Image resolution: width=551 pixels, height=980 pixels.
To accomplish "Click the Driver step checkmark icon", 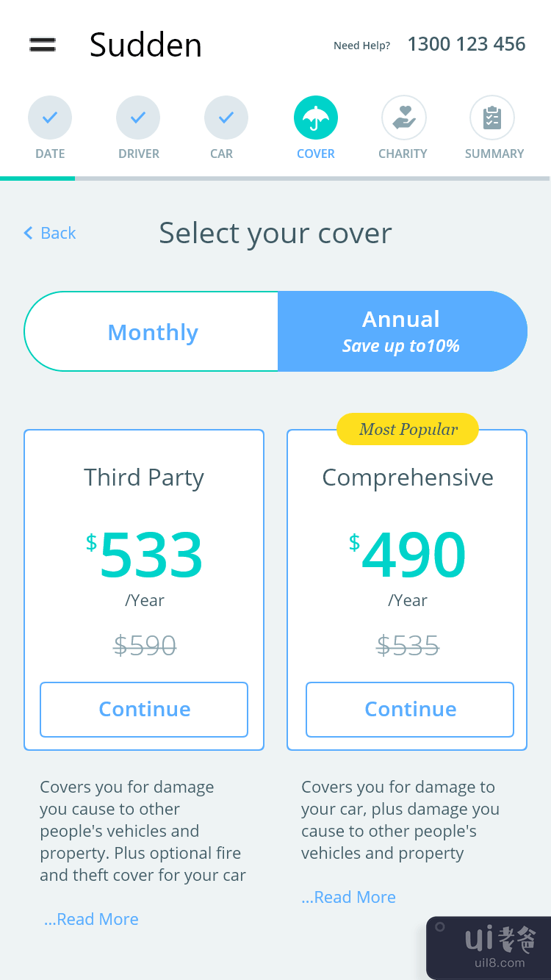I will (x=138, y=118).
